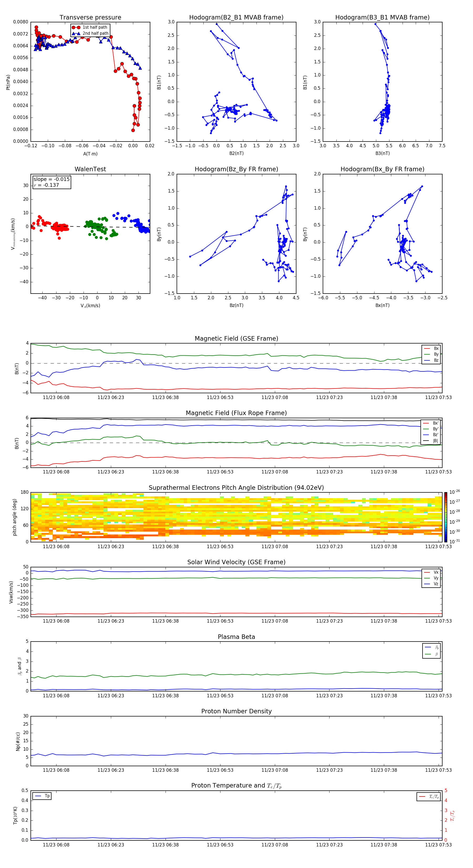Click the "Magnetic Field (Flux Rope Frame)" title
Screen dimensions: 473x868
tap(236, 413)
